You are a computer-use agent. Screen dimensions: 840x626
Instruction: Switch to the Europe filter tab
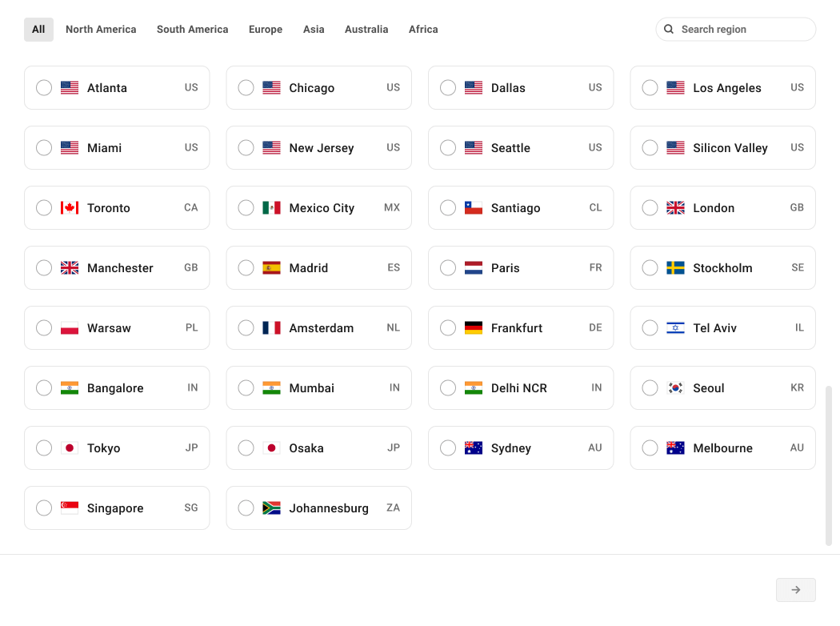[x=265, y=29]
